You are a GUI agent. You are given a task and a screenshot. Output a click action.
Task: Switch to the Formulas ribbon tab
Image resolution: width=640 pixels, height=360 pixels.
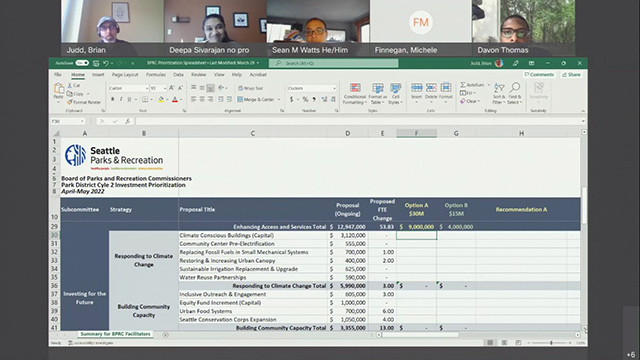click(x=156, y=75)
